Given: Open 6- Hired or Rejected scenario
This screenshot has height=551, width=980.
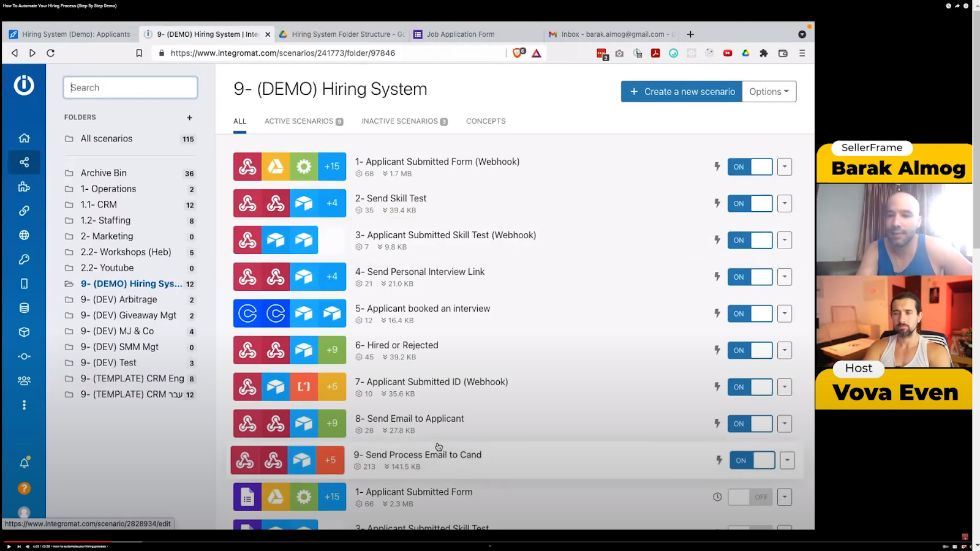Looking at the screenshot, I should pos(396,345).
